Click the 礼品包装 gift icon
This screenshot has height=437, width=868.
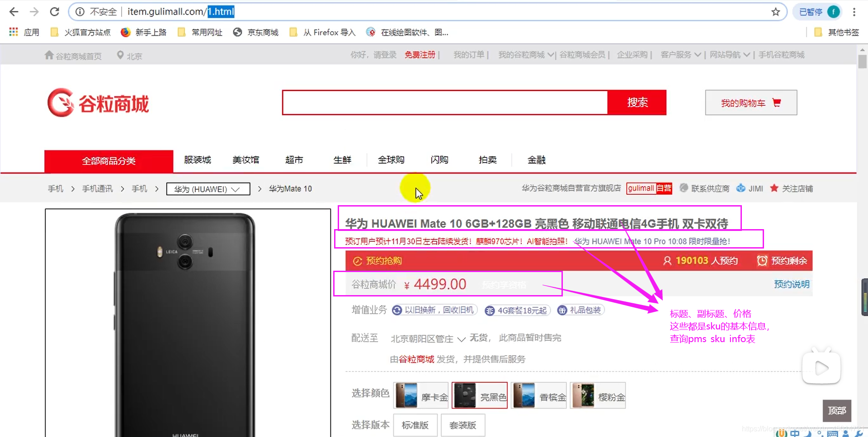pos(562,310)
